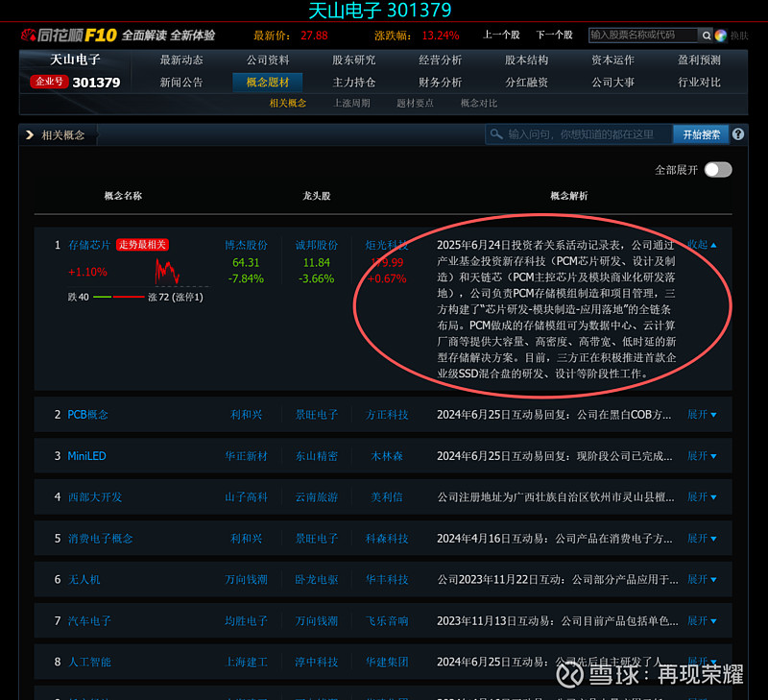Open leading stock 东山精密
768x700 pixels.
(x=317, y=455)
